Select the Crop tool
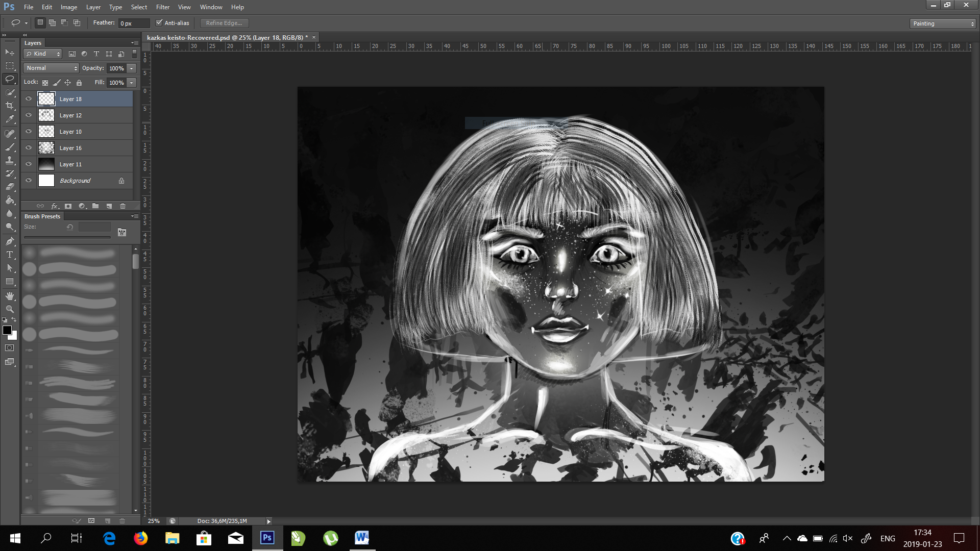The width and height of the screenshot is (980, 551). pos(10,106)
